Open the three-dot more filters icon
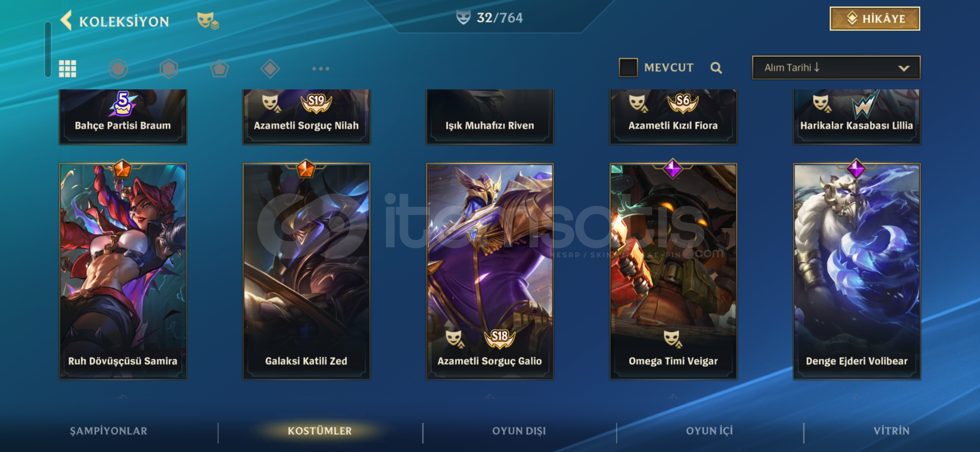 click(x=321, y=69)
